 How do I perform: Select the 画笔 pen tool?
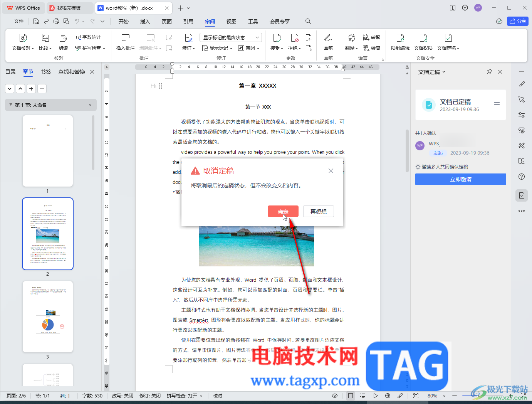328,42
